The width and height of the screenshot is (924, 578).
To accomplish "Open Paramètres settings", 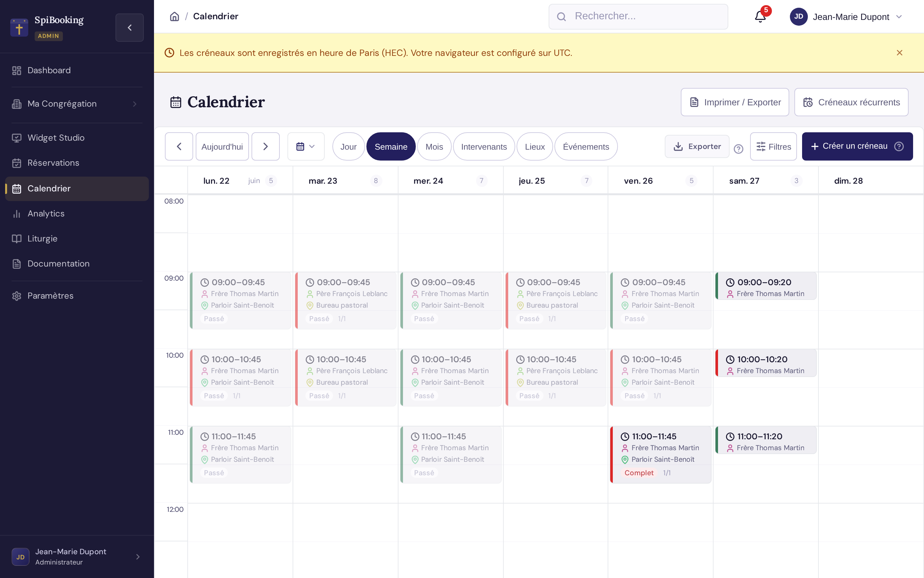I will (x=77, y=296).
